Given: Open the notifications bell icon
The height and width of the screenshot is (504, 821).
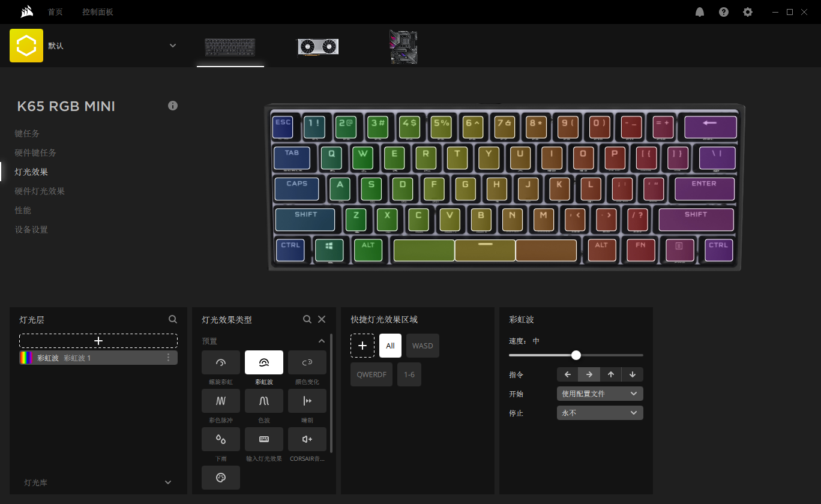Looking at the screenshot, I should (x=700, y=12).
